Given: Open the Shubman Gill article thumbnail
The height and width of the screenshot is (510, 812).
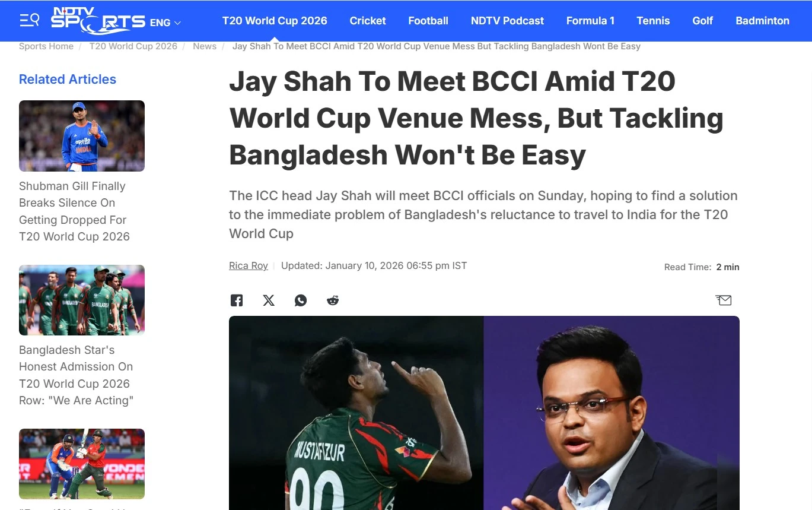Looking at the screenshot, I should [82, 136].
